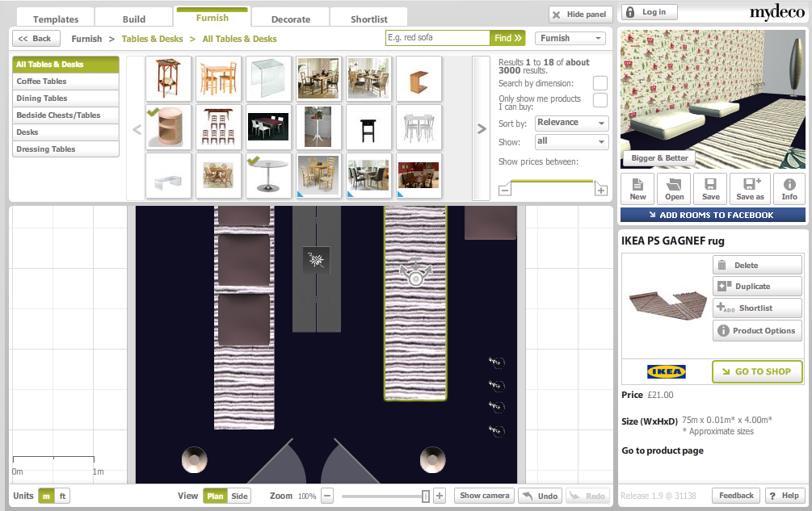Open the Templates tab
Viewport: 812px width, 511px height.
click(56, 19)
